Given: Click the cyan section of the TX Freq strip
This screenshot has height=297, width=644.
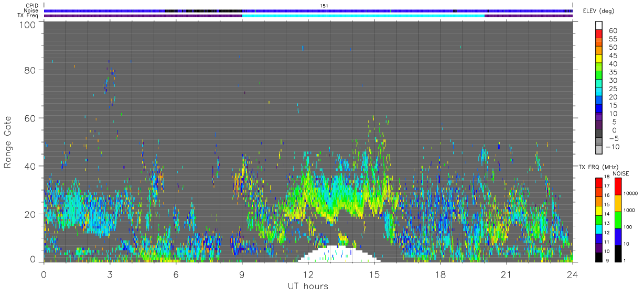Looking at the screenshot, I should point(363,16).
